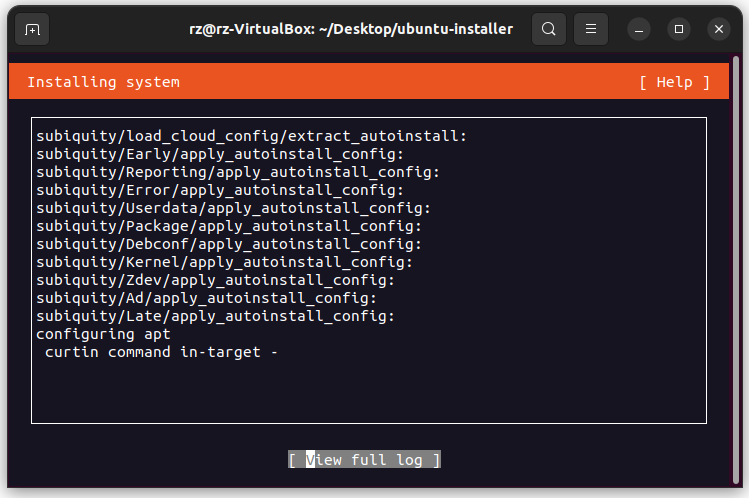Image resolution: width=749 pixels, height=498 pixels.
Task: Click the terminal search magnifier icon
Action: 548,30
